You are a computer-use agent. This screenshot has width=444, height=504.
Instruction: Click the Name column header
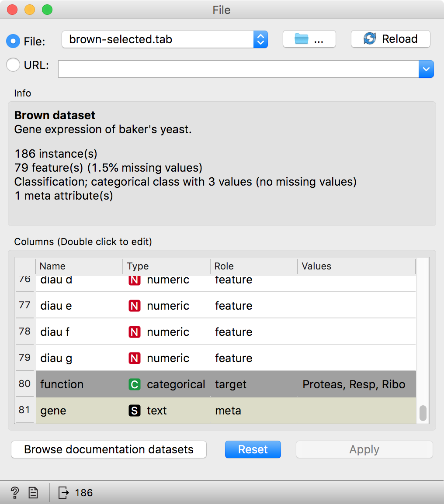pos(79,266)
